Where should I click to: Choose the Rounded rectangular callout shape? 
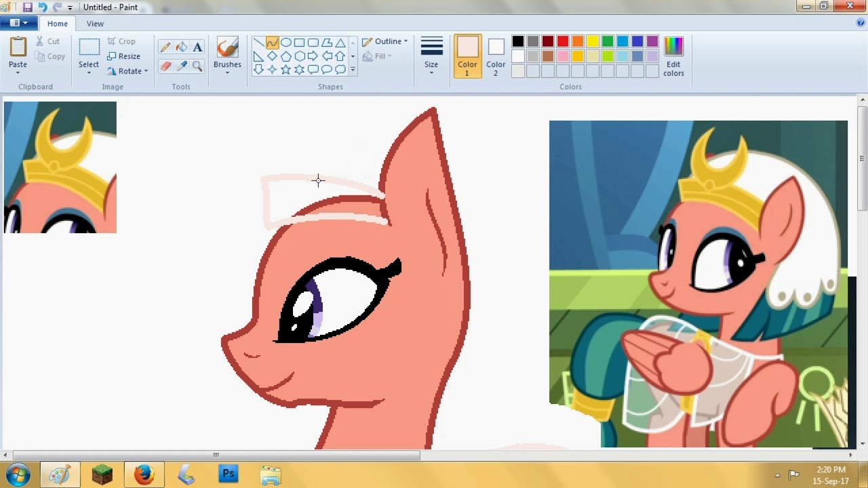tap(313, 69)
